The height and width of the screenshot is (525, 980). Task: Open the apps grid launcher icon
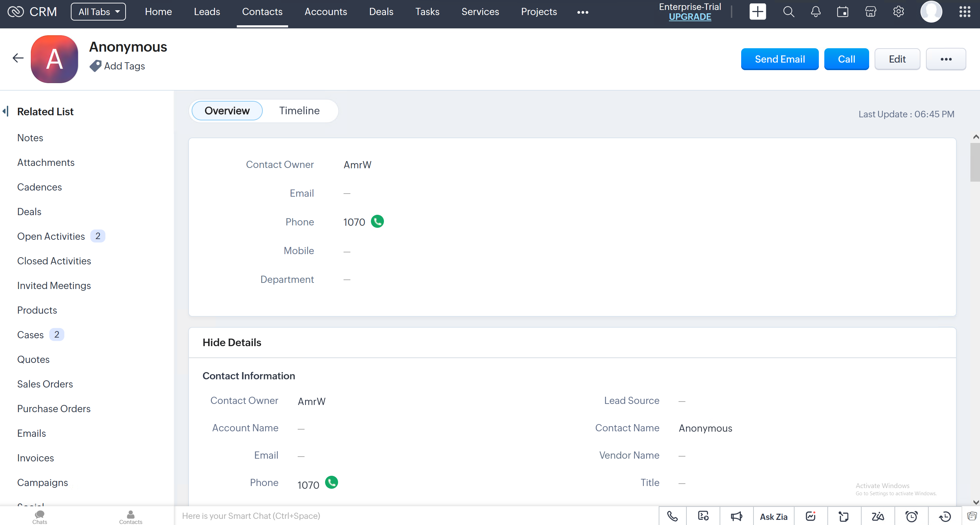tap(964, 12)
